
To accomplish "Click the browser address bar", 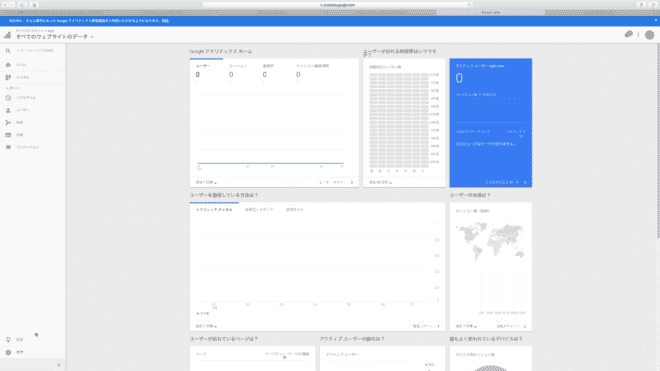I will (337, 5).
